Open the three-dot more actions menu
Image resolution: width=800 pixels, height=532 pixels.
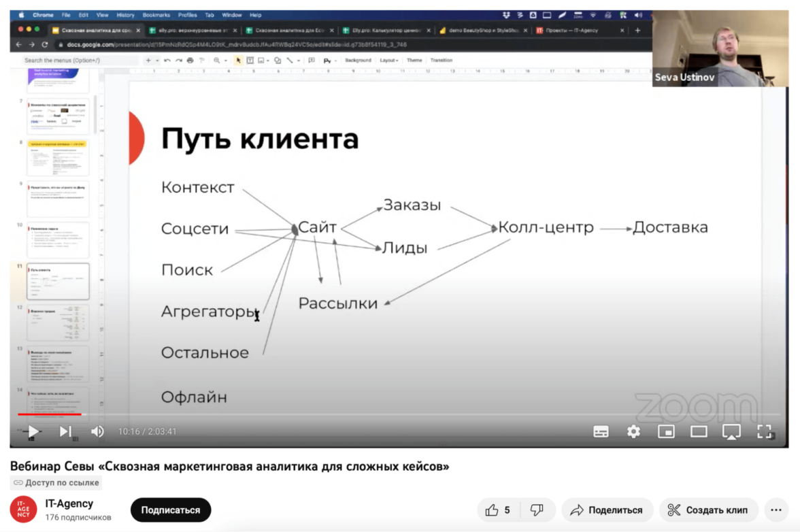tap(776, 510)
